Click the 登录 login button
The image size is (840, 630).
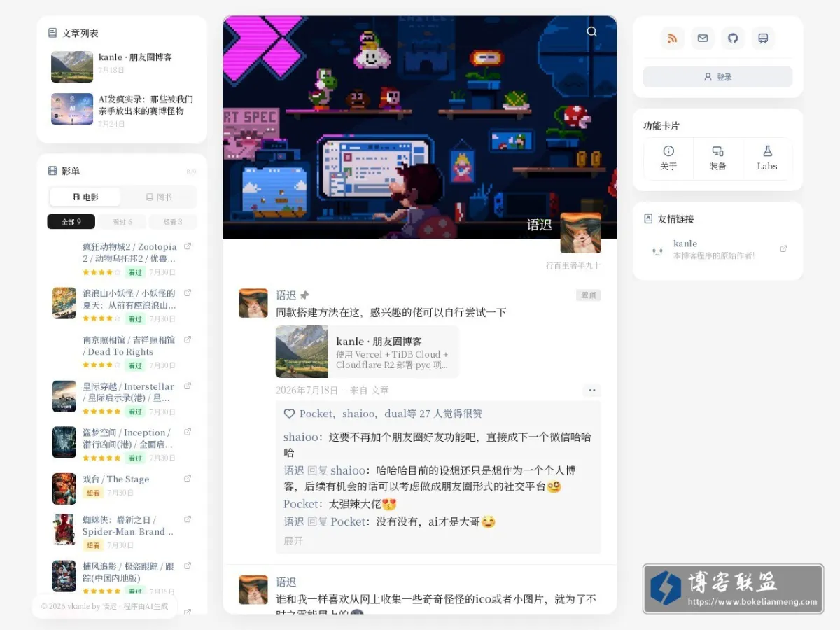coord(717,77)
